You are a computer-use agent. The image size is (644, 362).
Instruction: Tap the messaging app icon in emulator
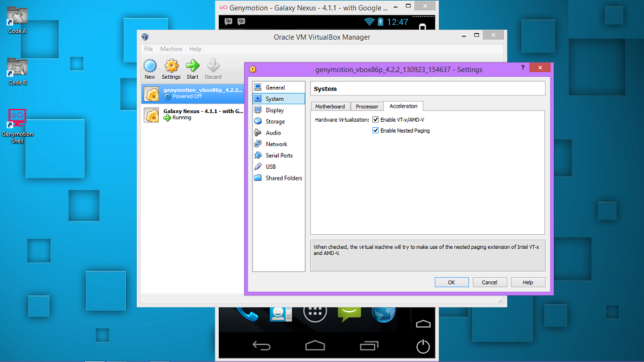coord(349,314)
